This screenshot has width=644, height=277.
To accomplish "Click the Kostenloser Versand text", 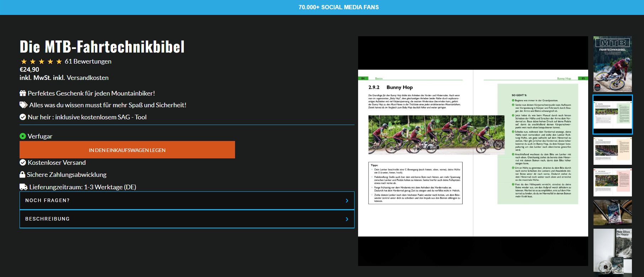I will pyautogui.click(x=57, y=163).
